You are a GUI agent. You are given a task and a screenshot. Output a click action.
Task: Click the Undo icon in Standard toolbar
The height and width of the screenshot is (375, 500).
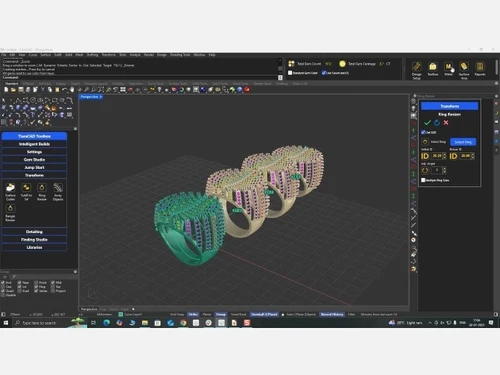coord(64,89)
